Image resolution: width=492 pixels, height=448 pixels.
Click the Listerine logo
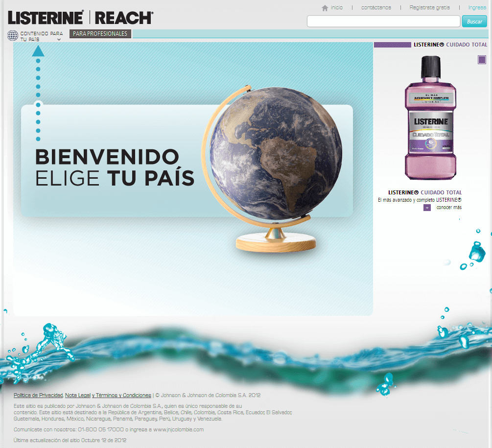[46, 18]
